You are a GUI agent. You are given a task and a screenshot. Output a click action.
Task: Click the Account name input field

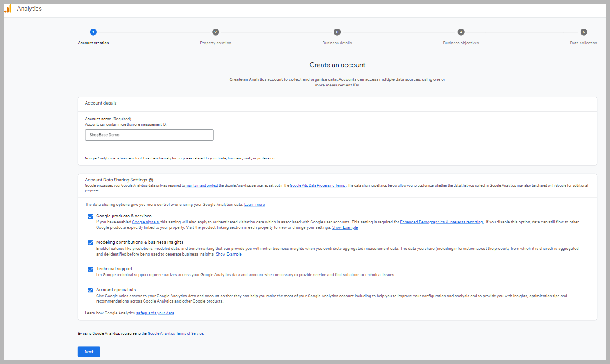[149, 135]
